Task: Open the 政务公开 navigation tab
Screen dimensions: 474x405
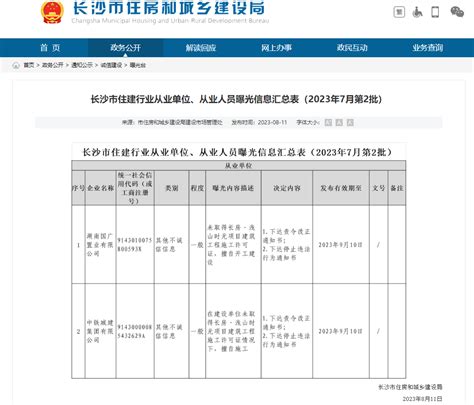Action: point(125,48)
